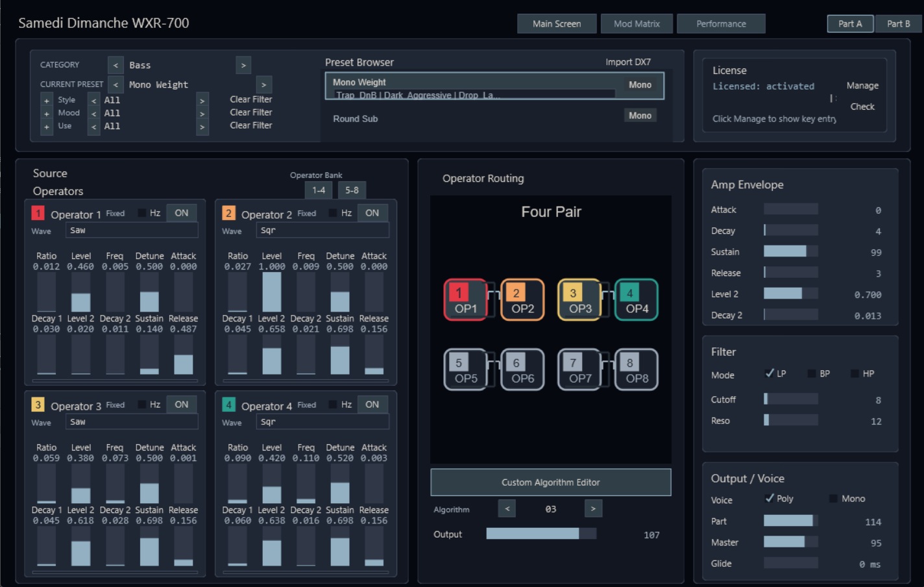The image size is (924, 587).
Task: Select the OP6 routing node
Action: coord(522,369)
